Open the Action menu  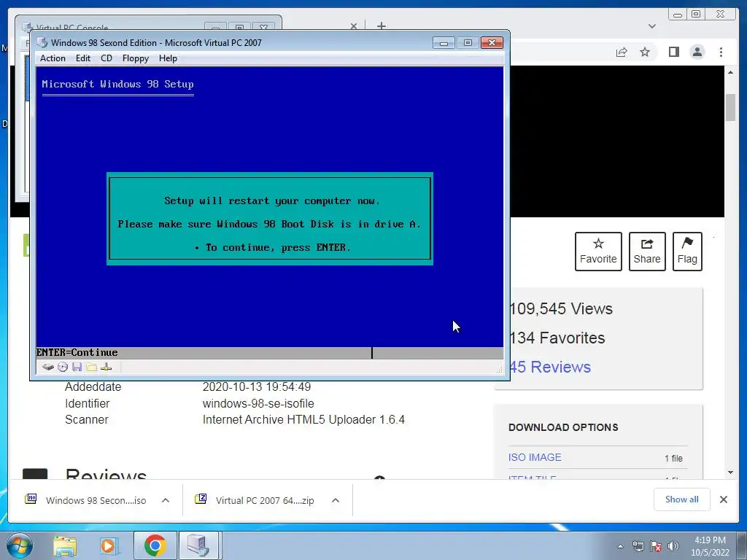[x=53, y=58]
